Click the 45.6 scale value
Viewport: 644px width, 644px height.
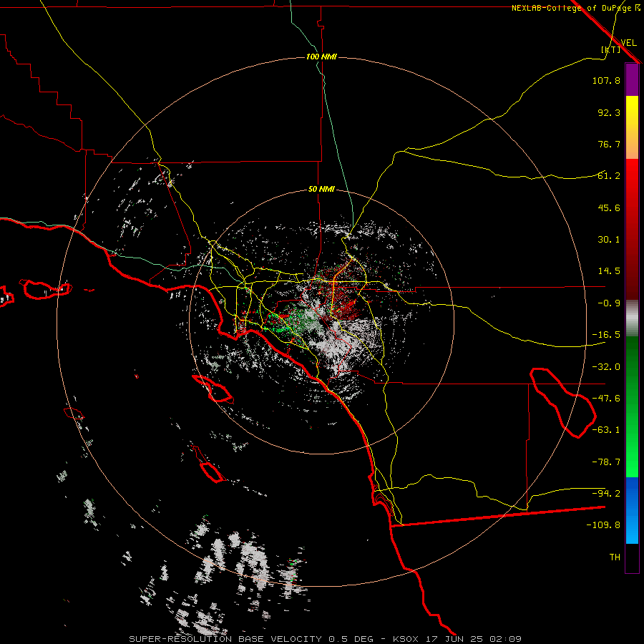(609, 208)
